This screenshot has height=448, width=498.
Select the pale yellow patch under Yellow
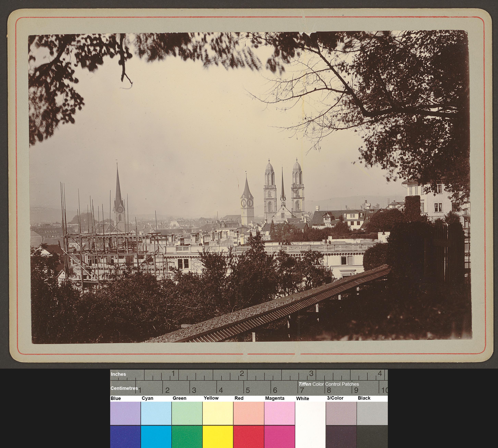pos(218,414)
